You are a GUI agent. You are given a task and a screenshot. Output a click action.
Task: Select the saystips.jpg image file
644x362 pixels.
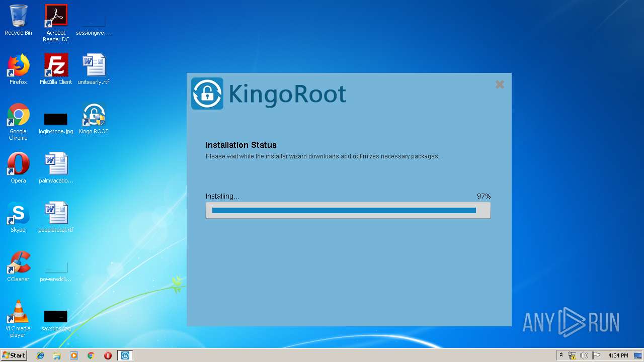(x=56, y=321)
